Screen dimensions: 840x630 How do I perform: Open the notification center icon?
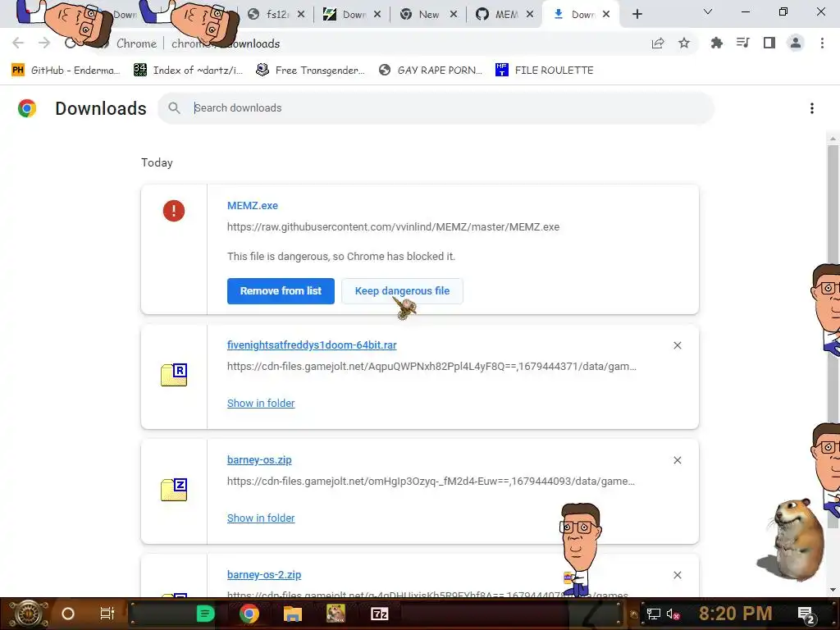coord(806,615)
